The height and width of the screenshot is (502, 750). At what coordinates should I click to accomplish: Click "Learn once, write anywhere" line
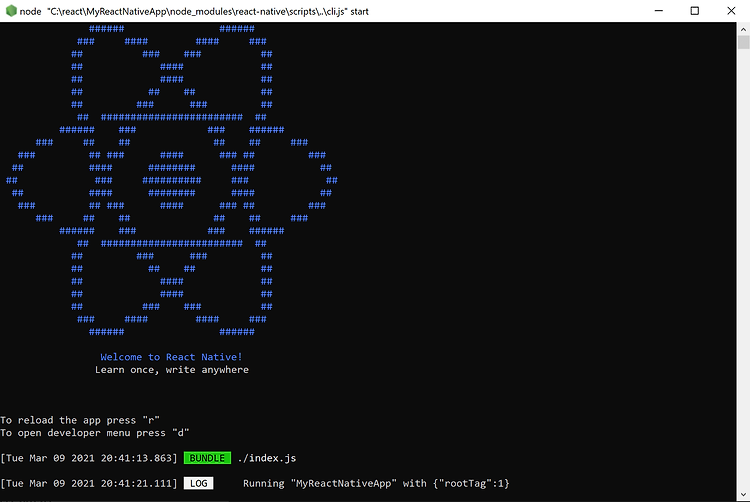[172, 370]
